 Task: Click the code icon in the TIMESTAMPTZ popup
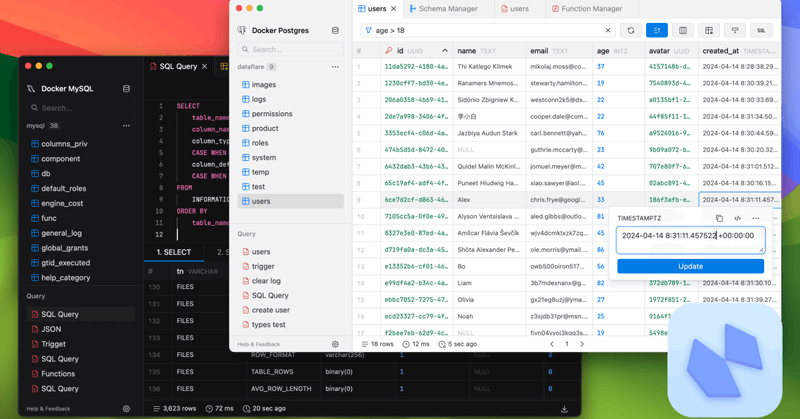point(738,218)
